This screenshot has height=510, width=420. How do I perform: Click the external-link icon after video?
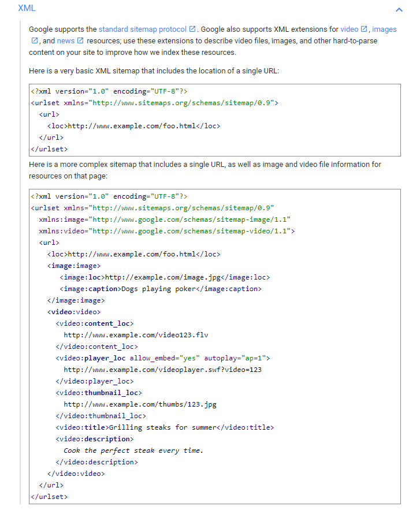tap(364, 29)
